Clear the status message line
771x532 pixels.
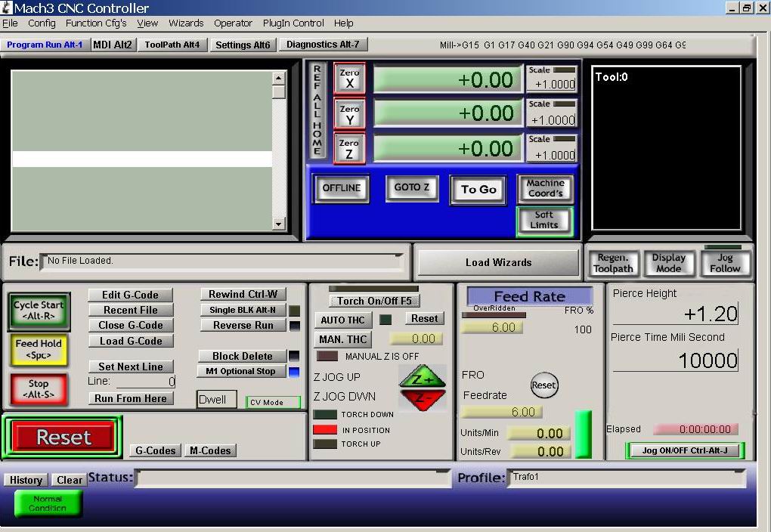70,480
